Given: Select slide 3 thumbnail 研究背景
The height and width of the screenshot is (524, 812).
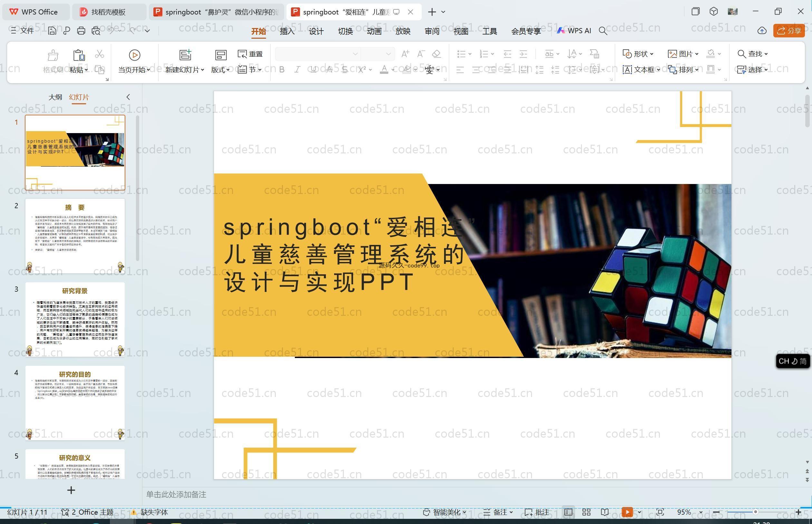Looking at the screenshot, I should 75,319.
